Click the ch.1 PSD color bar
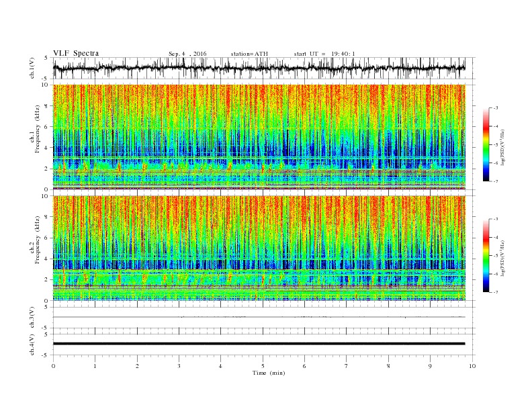This screenshot has height=411, width=532. (486, 145)
